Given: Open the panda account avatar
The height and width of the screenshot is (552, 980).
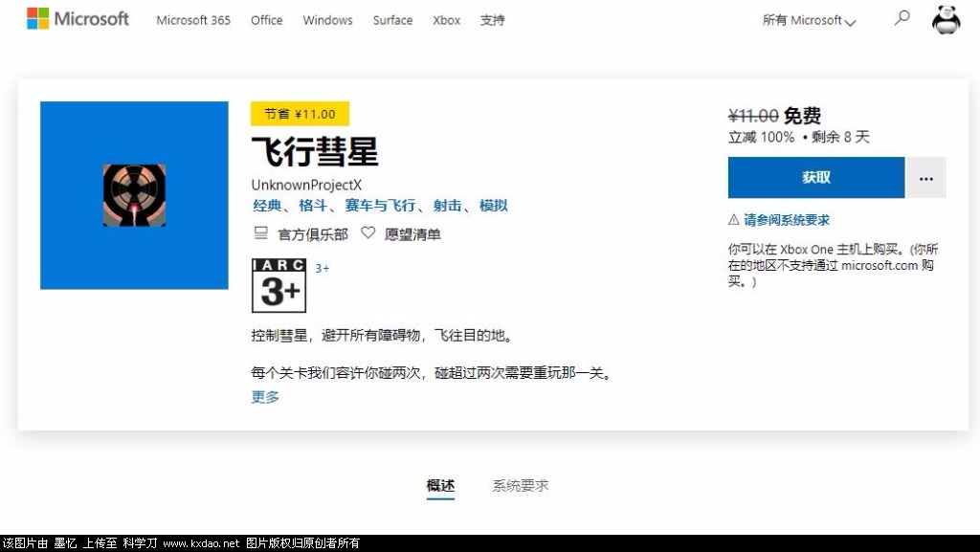Looking at the screenshot, I should coord(946,19).
